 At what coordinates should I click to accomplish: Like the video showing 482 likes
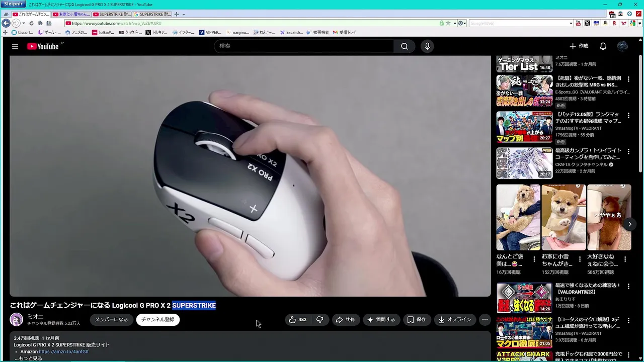[297, 320]
